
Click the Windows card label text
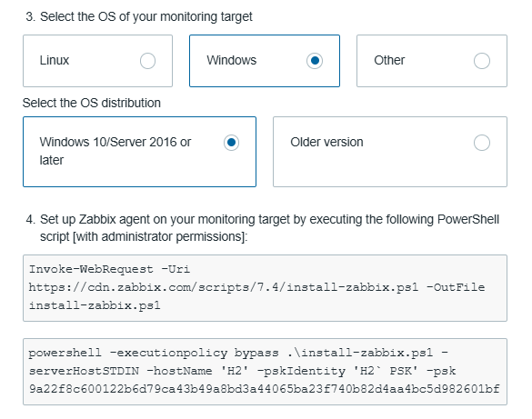(x=232, y=60)
